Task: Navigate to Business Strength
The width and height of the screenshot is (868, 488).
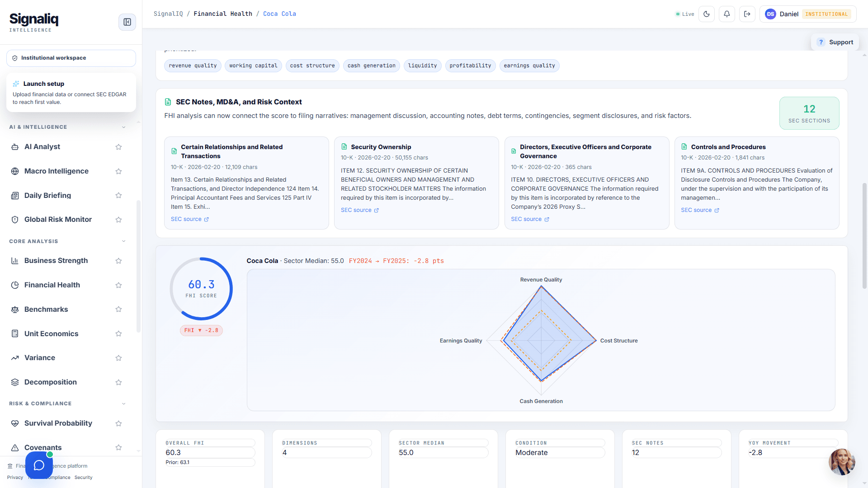Action: tap(56, 261)
